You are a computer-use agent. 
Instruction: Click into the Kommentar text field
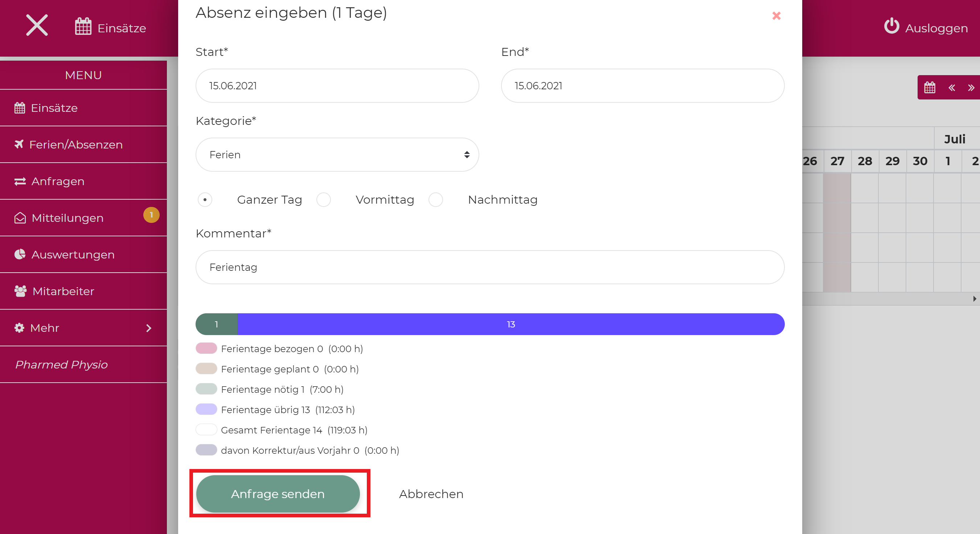[489, 267]
